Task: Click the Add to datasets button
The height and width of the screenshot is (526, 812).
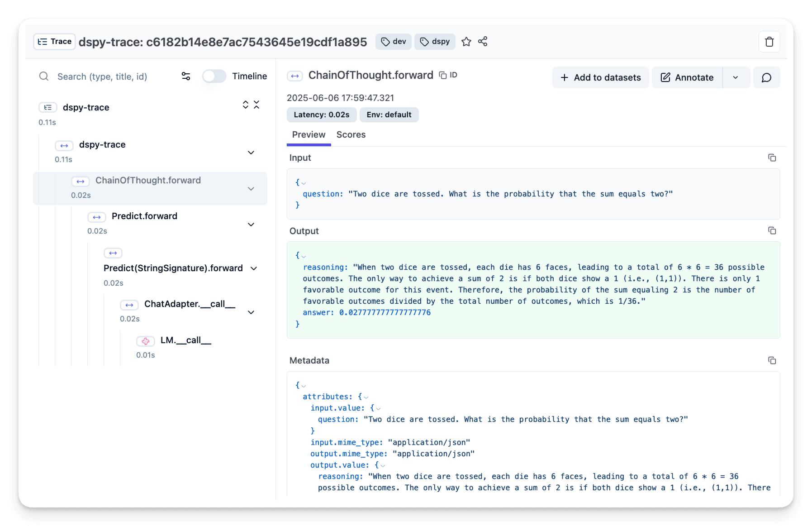Action: point(600,78)
